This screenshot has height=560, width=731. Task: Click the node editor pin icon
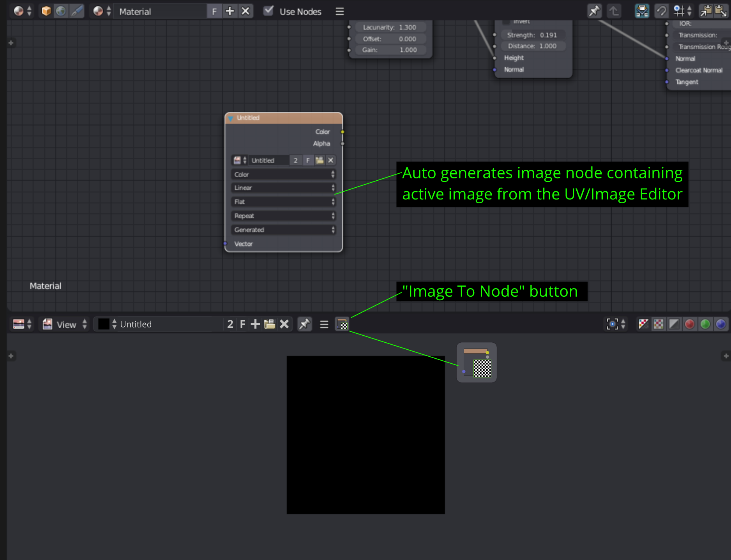pos(594,11)
